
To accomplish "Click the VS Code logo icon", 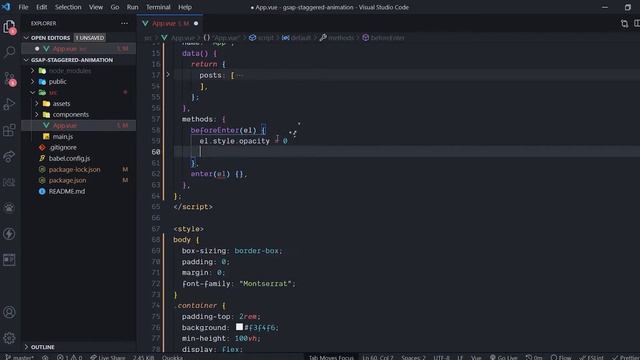I will click(x=6, y=7).
